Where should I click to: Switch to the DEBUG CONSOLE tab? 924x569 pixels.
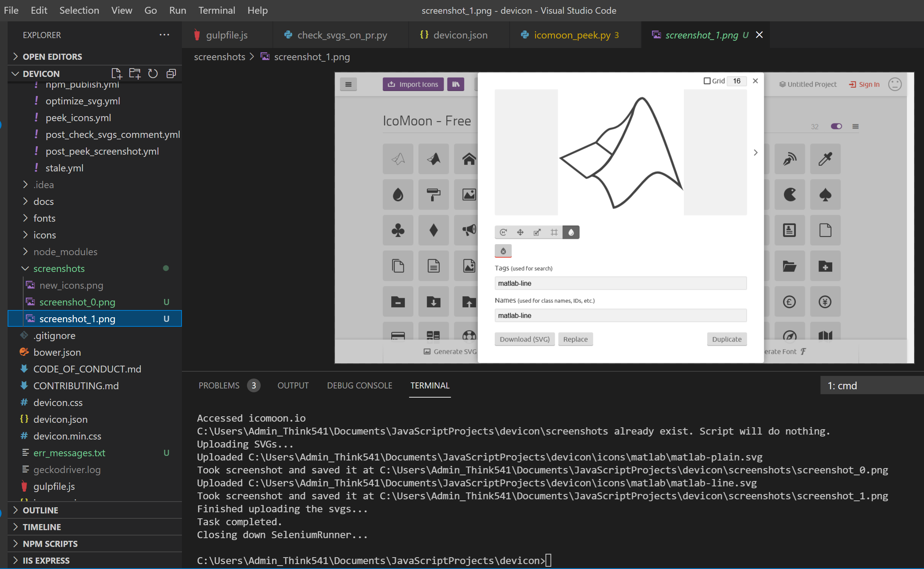(360, 385)
